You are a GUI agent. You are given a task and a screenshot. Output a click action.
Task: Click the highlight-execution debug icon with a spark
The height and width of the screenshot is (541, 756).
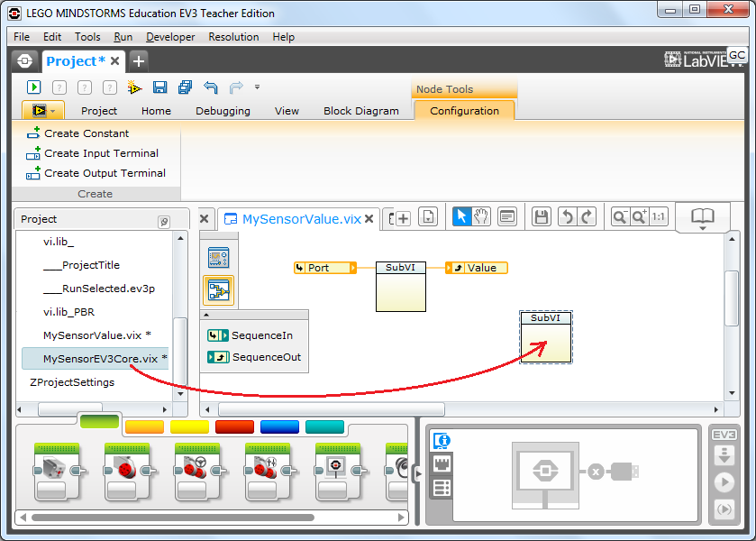(134, 87)
